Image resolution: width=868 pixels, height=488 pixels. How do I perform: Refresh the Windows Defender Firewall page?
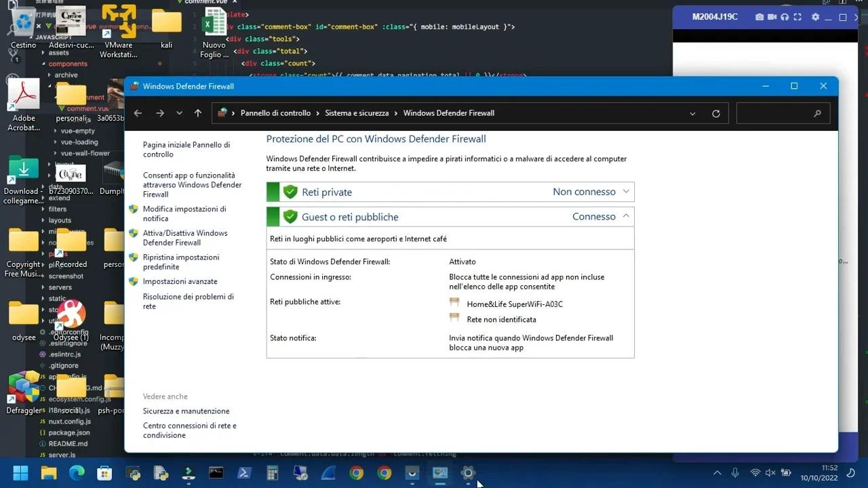pos(716,113)
